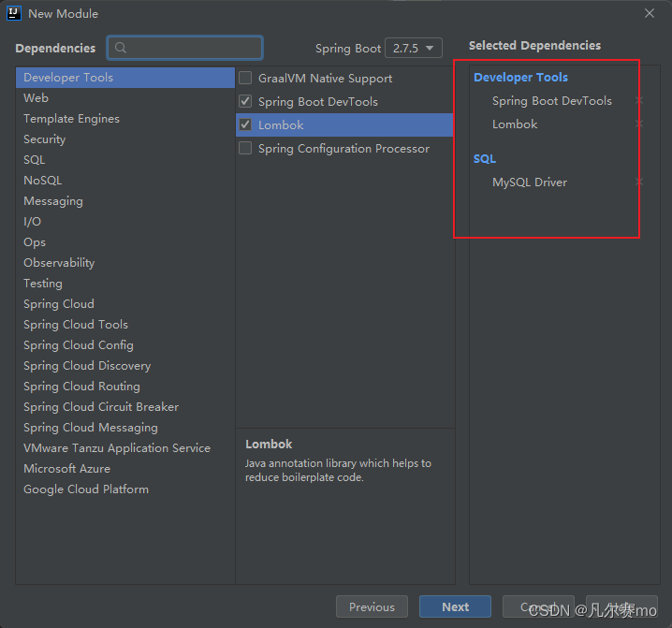Select the Testing category
This screenshot has width=672, height=628.
click(125, 284)
